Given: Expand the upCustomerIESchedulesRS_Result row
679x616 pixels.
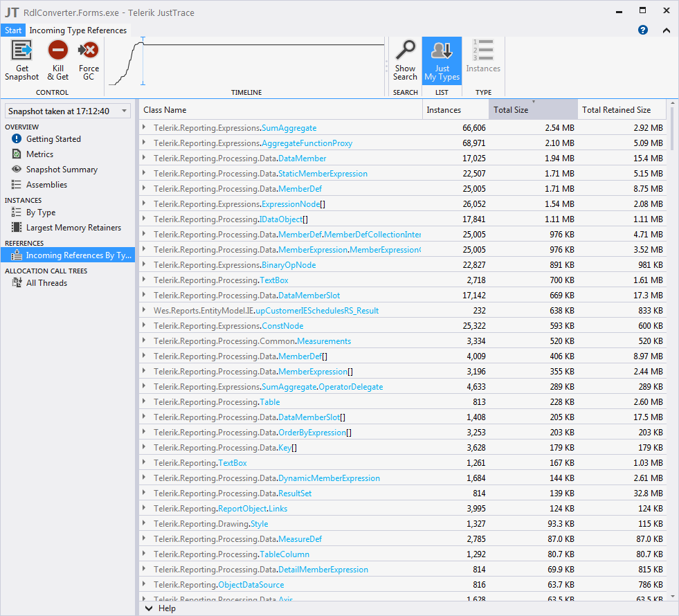Looking at the screenshot, I should [x=144, y=310].
